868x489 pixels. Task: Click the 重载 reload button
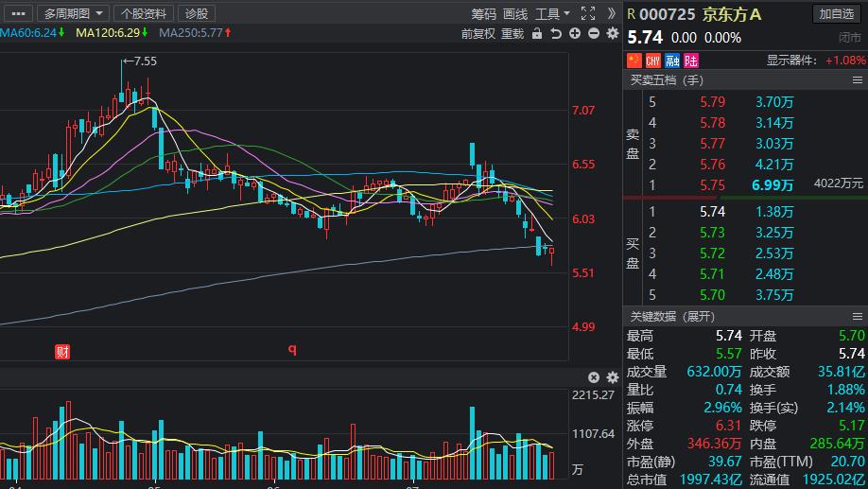click(512, 34)
